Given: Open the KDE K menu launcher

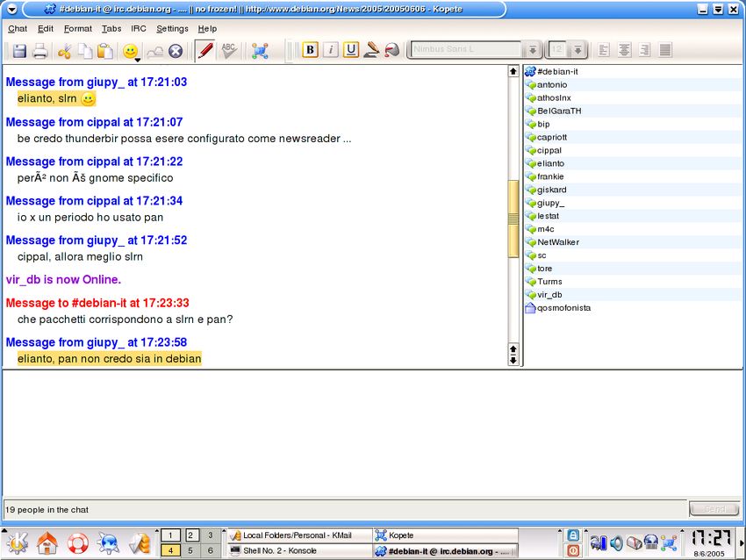Looking at the screenshot, I should point(18,543).
